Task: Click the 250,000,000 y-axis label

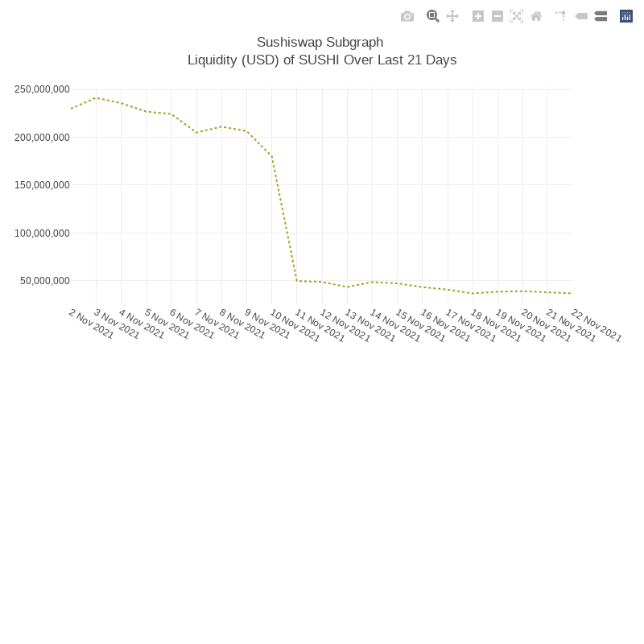Action: point(42,89)
